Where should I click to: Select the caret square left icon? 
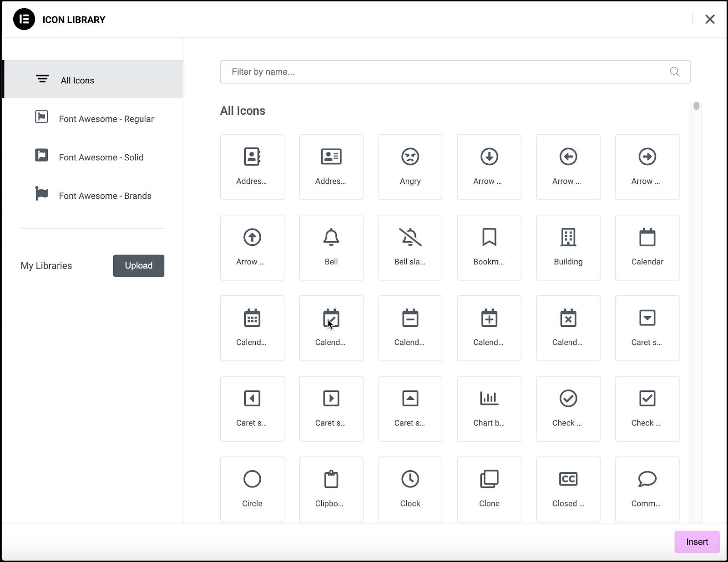coord(252,409)
